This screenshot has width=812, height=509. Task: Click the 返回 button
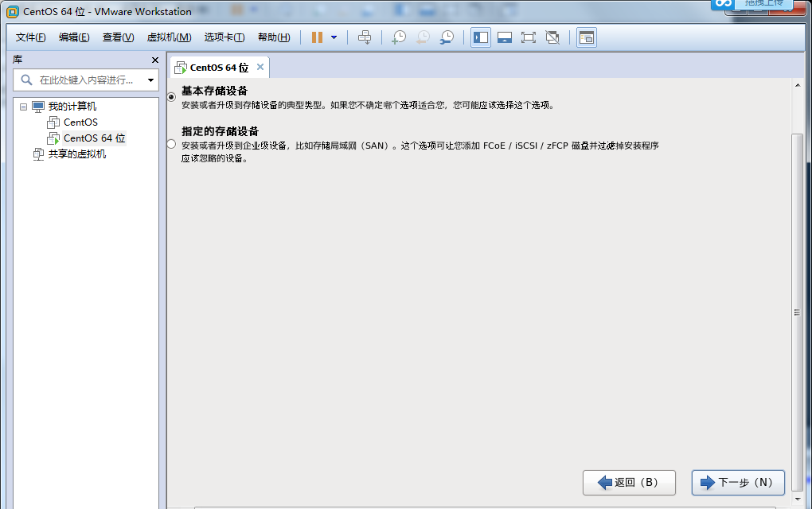tap(629, 482)
